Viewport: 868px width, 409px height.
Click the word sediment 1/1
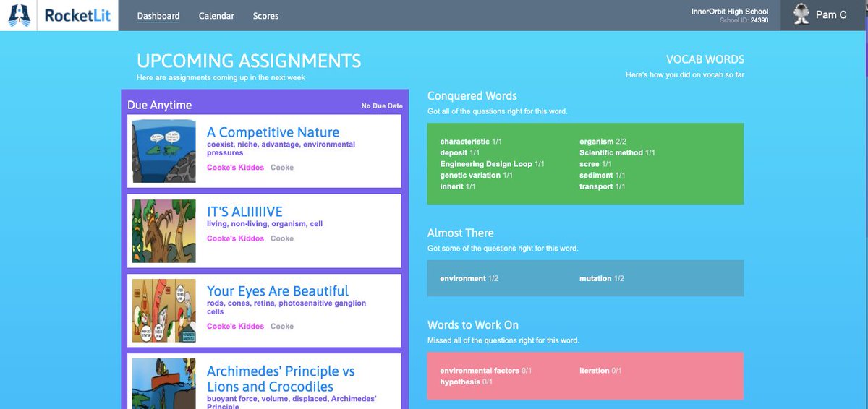click(x=603, y=176)
